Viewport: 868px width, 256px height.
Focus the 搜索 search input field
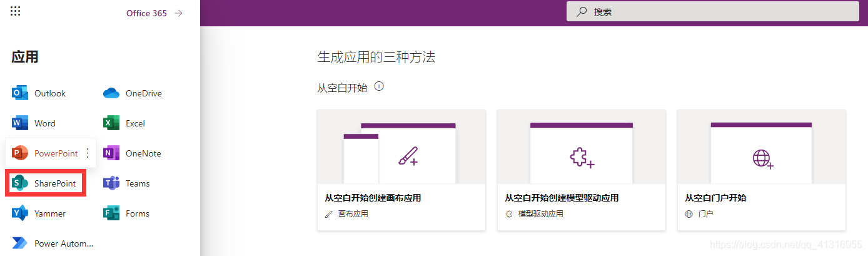point(713,11)
